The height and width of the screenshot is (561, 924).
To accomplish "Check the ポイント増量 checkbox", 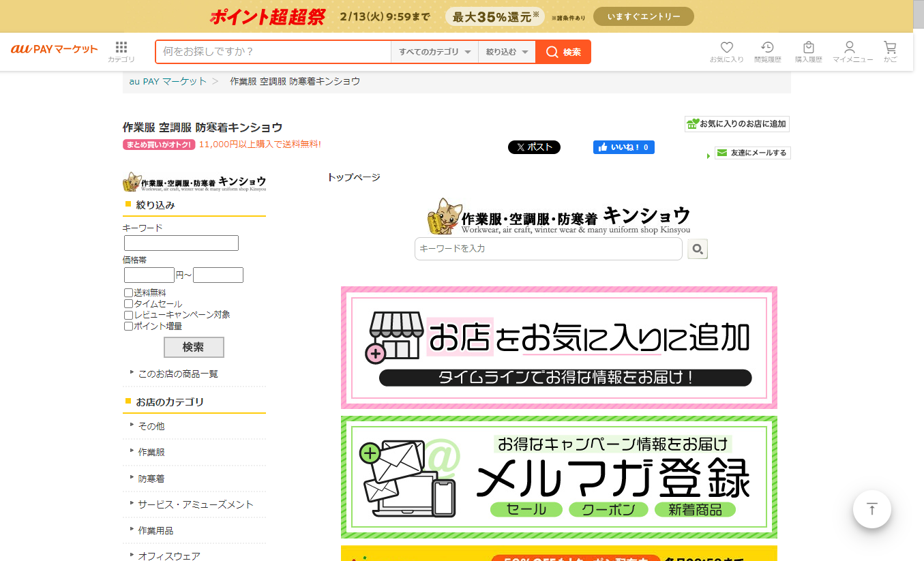I will (x=128, y=327).
